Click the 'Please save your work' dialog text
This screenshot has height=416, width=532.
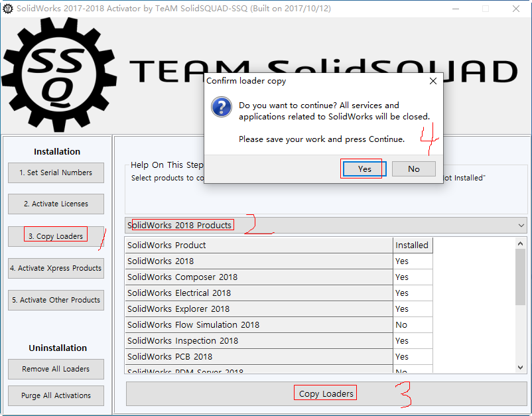[x=322, y=139]
